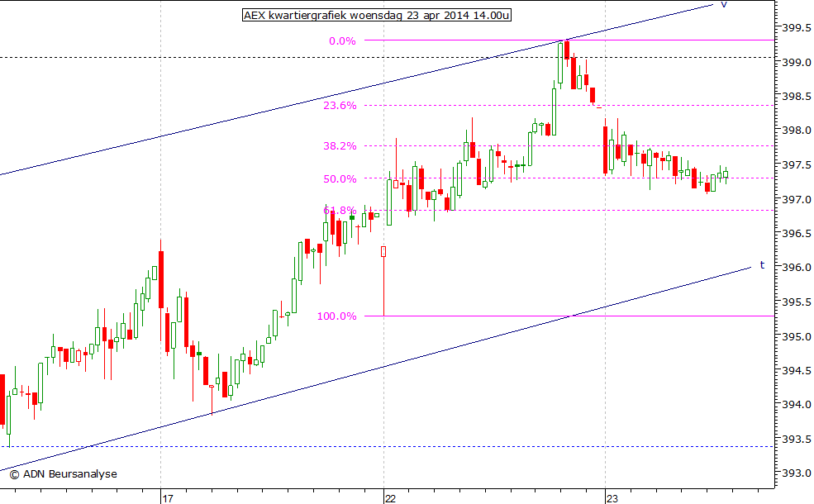Click the price axis value 393.0
Image resolution: width=814 pixels, height=504 pixels.
pos(797,473)
